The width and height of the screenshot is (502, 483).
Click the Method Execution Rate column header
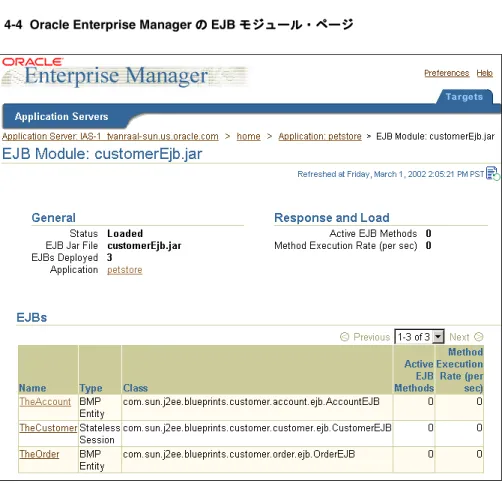tap(460, 370)
